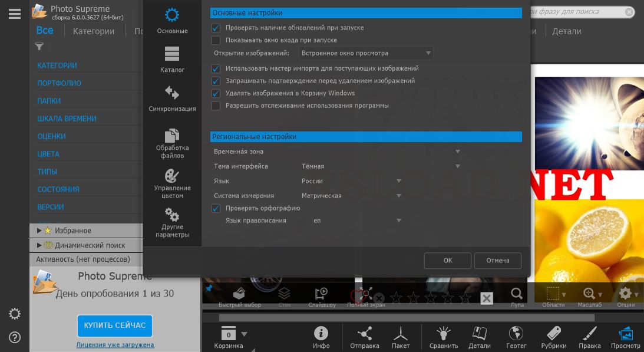
Task: Select the bright sun space image thumbnail
Action: [589, 123]
